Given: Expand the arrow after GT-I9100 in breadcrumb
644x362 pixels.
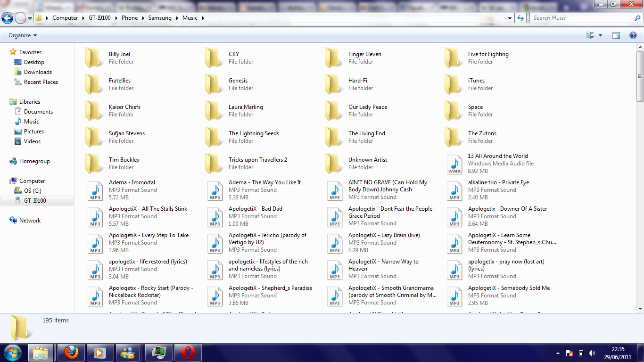Looking at the screenshot, I should click(116, 18).
